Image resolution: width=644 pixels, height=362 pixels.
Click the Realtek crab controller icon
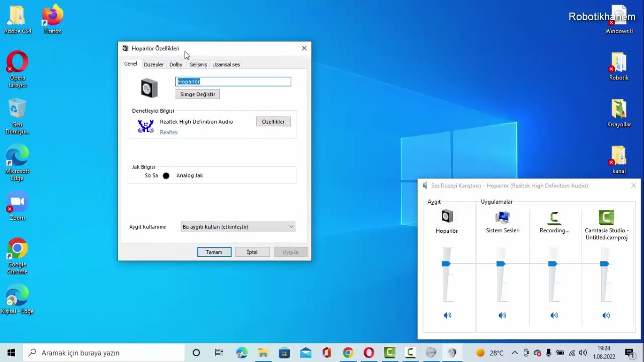pyautogui.click(x=146, y=126)
